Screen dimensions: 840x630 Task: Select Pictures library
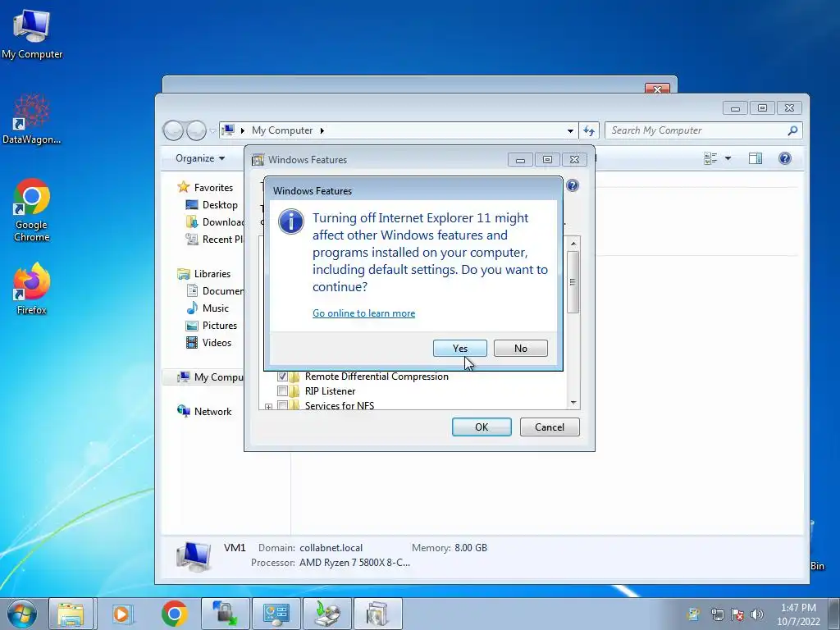[x=220, y=325]
